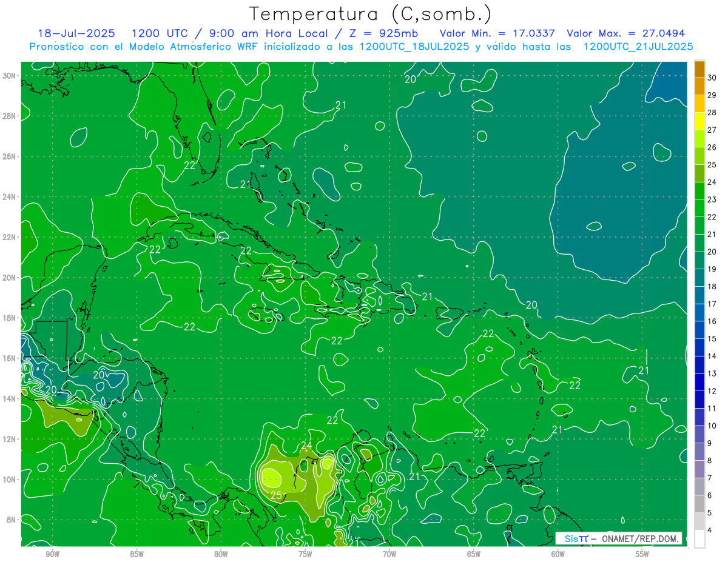Click the "70W" longitude axis label
Screen dimensions: 728x562
(x=389, y=554)
